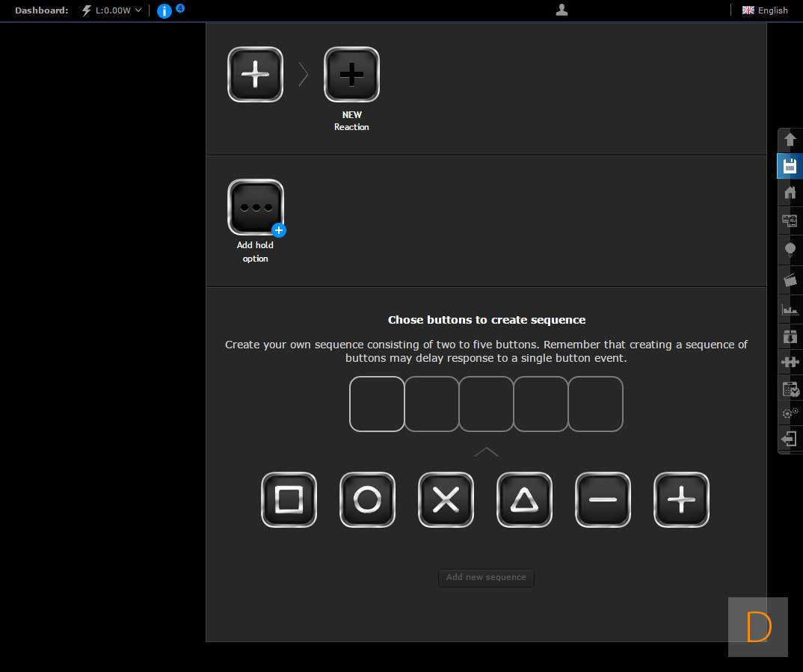Open the user profile icon

pyautogui.click(x=562, y=10)
